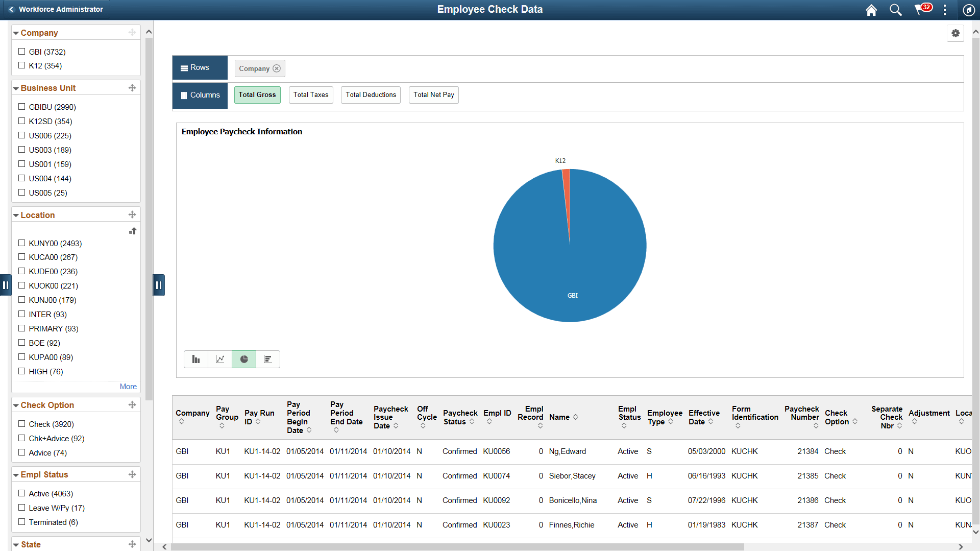Image resolution: width=980 pixels, height=551 pixels.
Task: Open the pivot grid options gear
Action: [x=955, y=33]
